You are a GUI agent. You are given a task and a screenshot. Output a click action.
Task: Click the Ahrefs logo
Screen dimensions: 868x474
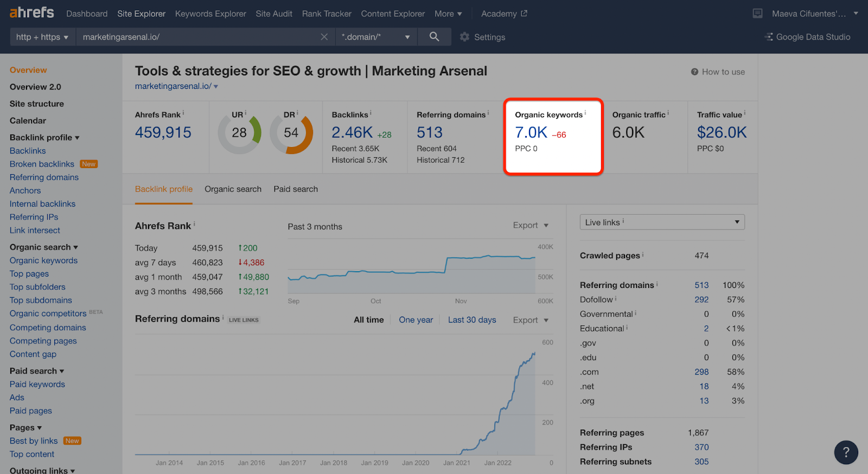point(32,13)
